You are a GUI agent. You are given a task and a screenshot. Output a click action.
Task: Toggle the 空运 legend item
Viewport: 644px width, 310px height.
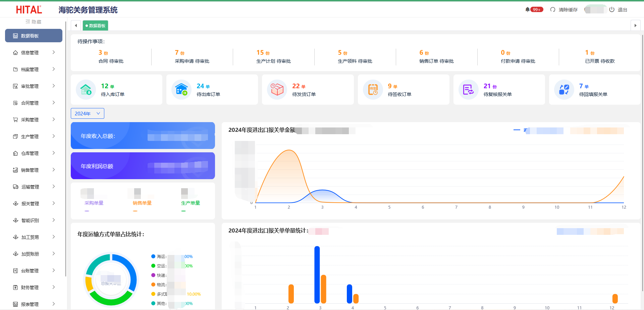coord(172,266)
